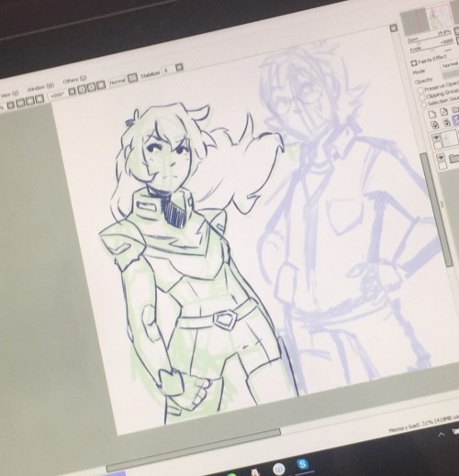459x476 pixels.
Task: Select the top layer thumbnail
Action: pos(450,138)
